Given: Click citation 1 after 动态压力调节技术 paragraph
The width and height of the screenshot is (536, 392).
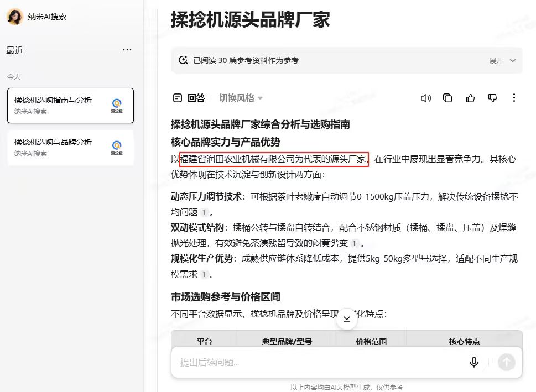Looking at the screenshot, I should tap(204, 212).
